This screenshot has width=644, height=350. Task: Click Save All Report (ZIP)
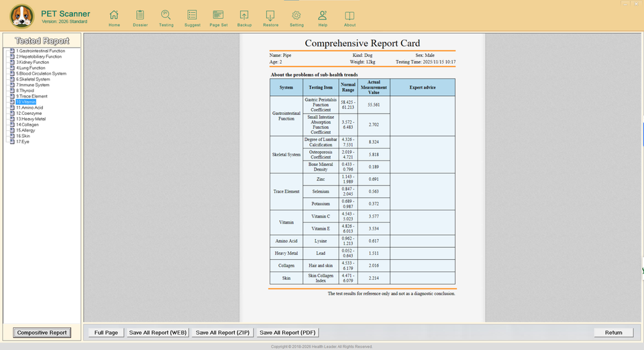223,333
